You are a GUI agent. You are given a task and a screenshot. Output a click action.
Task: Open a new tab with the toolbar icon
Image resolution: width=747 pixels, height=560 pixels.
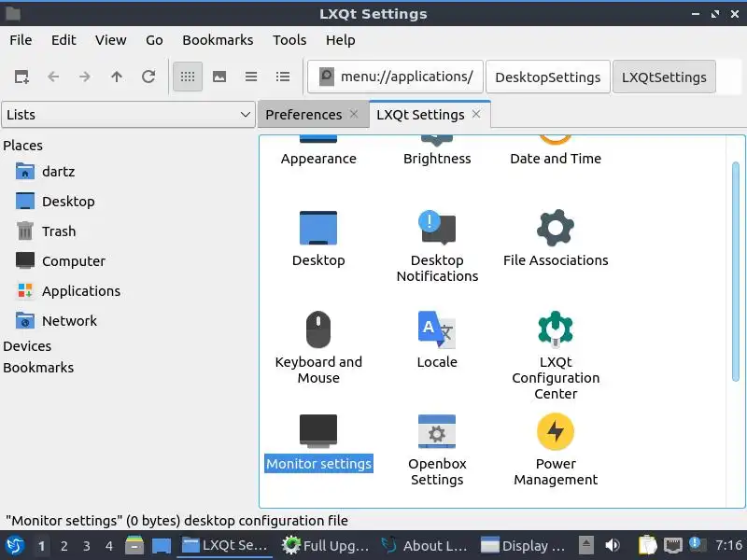click(21, 77)
